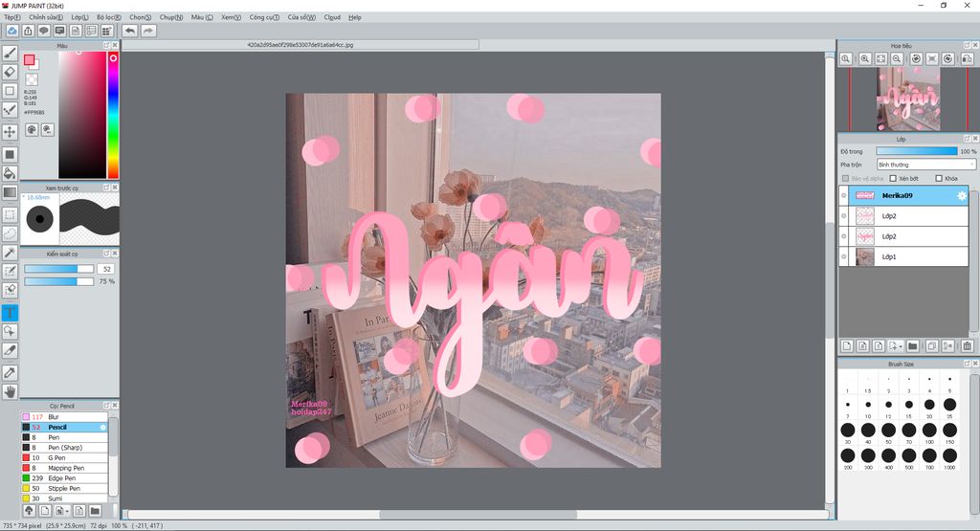980x531 pixels.
Task: Click the canvas horizontal scrollbar
Action: pos(479,515)
